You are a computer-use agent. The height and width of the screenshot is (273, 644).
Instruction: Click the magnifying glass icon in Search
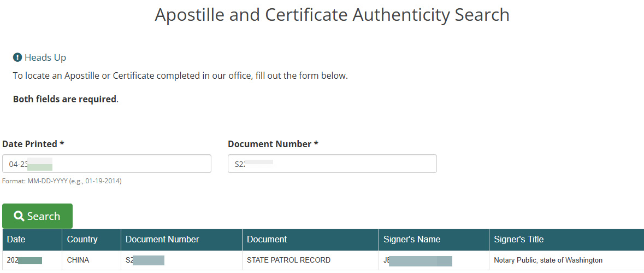pyautogui.click(x=19, y=216)
